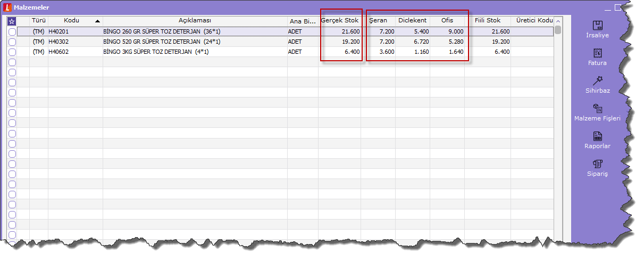
Task: Open the Sipariş icon
Action: (597, 164)
